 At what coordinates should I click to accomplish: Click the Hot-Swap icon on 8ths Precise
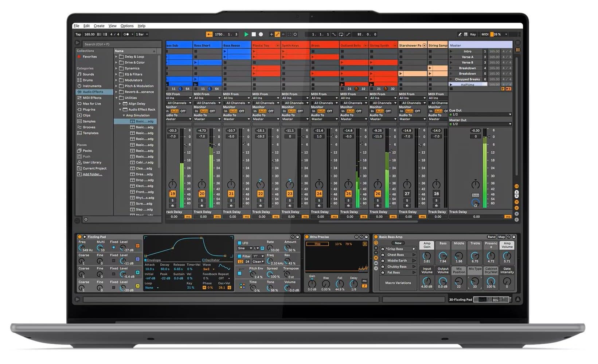tap(361, 237)
